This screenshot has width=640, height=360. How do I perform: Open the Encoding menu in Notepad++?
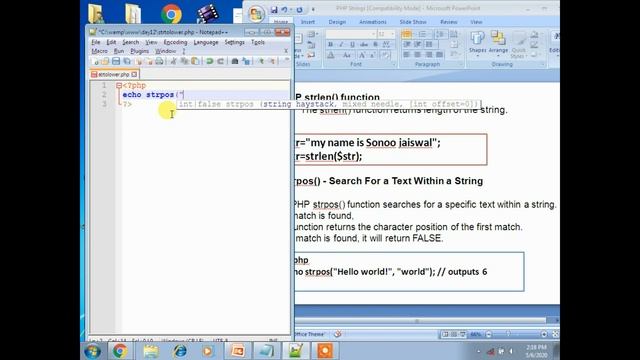click(175, 42)
